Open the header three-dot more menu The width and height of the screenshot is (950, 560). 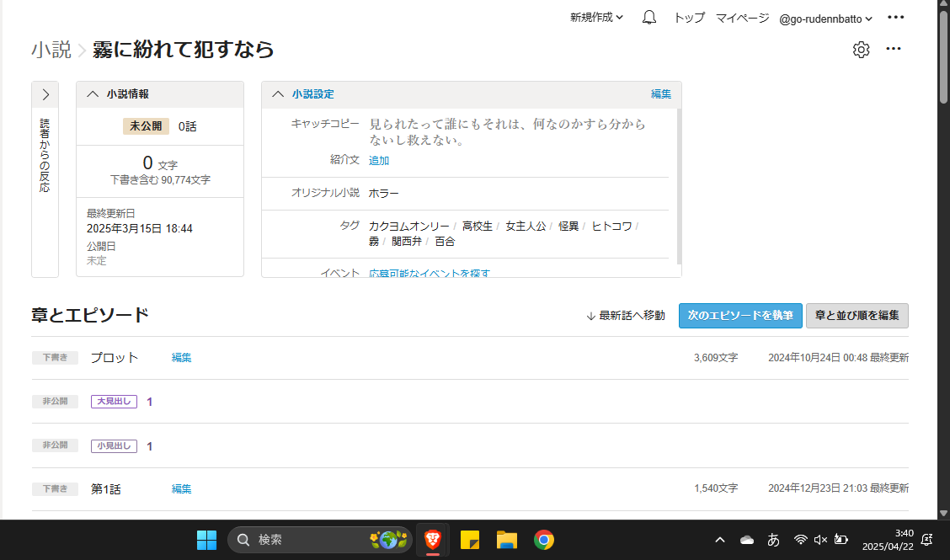click(896, 18)
